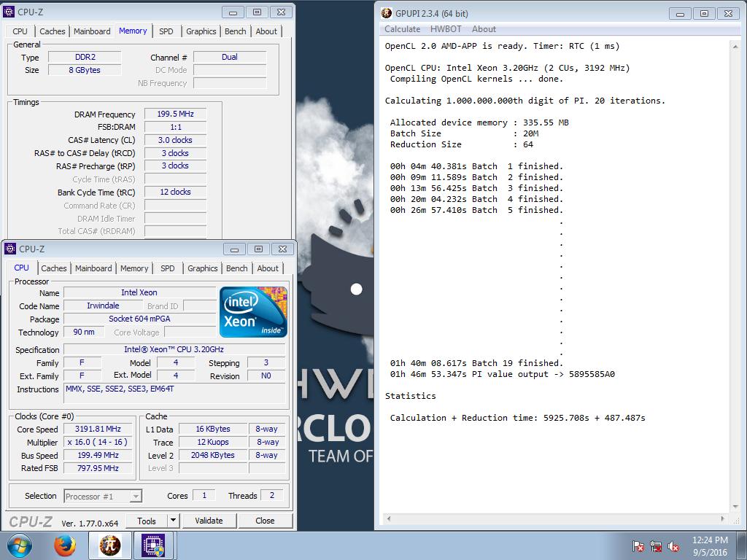Expand the Tools dropdown arrow
The image size is (747, 560).
(174, 521)
